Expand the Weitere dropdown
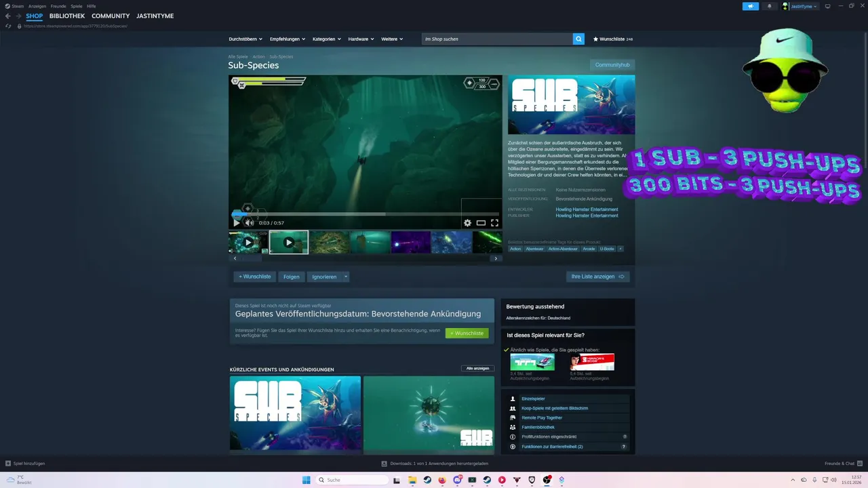Viewport: 868px width, 488px height. point(392,39)
